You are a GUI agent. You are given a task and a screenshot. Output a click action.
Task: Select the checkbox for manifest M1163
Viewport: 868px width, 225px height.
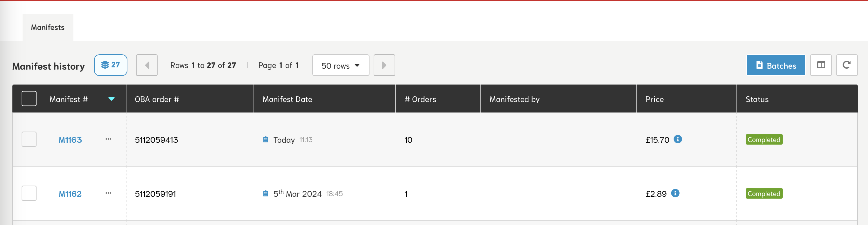coord(29,139)
